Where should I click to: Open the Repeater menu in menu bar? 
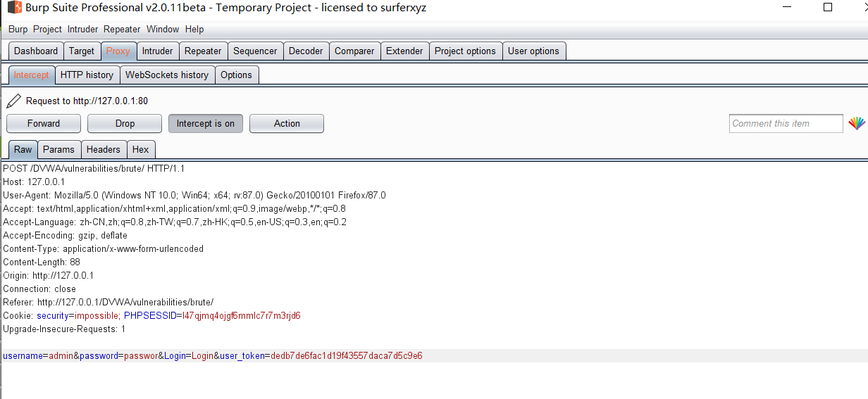[122, 29]
